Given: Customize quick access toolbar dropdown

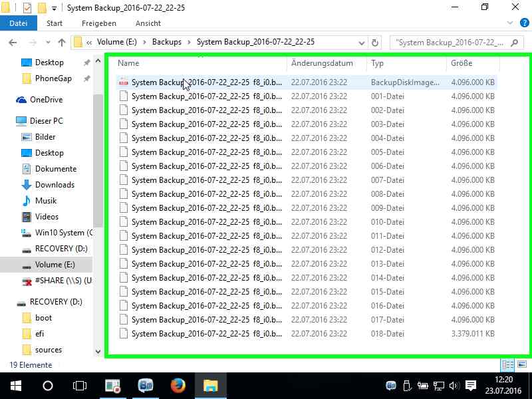Looking at the screenshot, I should (55, 8).
